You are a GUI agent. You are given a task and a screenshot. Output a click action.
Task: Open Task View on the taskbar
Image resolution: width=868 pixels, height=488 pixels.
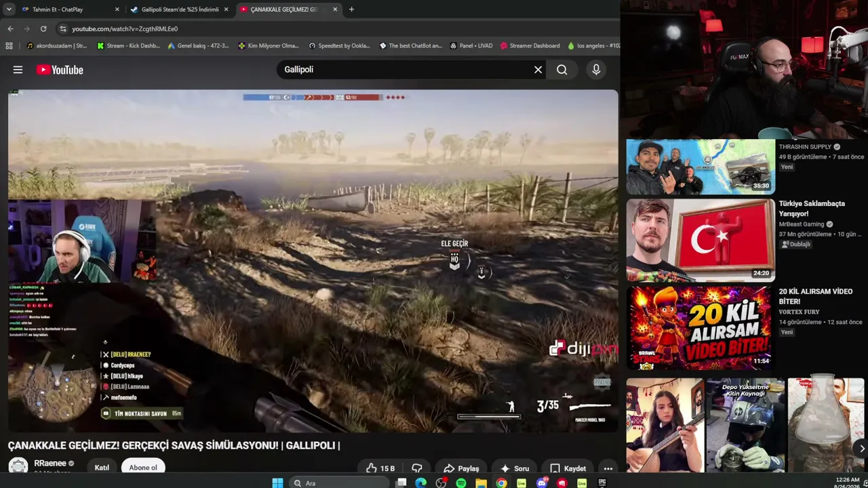401,483
